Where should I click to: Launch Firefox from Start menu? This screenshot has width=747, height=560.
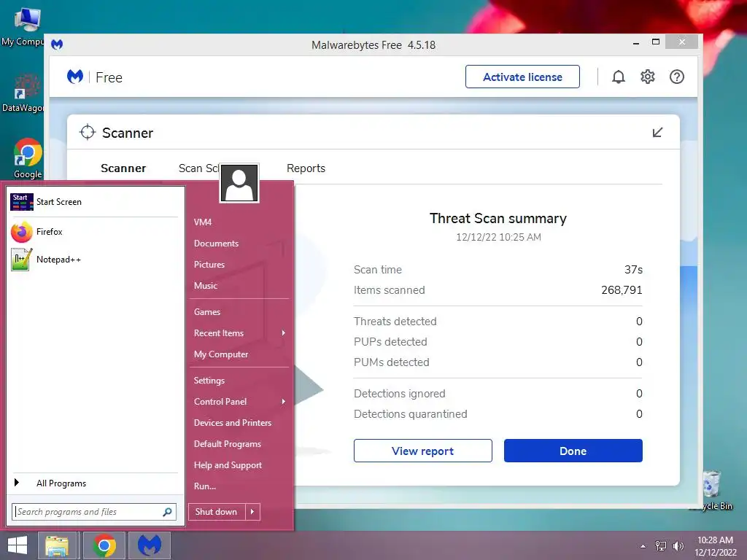94,232
